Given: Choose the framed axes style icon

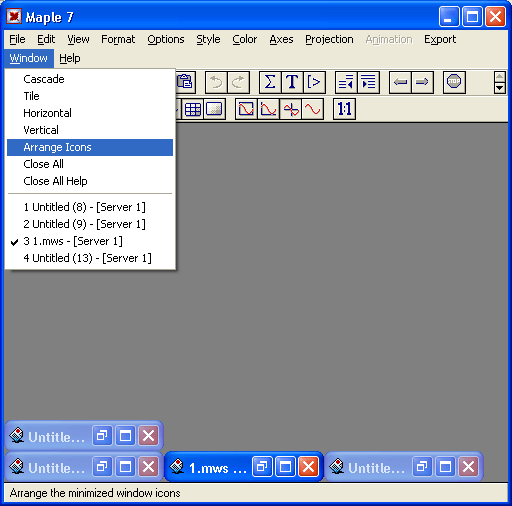Looking at the screenshot, I should tap(268, 109).
